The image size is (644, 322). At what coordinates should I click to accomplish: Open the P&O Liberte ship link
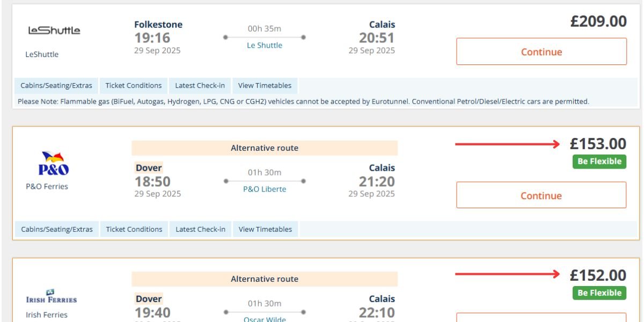coord(264,189)
